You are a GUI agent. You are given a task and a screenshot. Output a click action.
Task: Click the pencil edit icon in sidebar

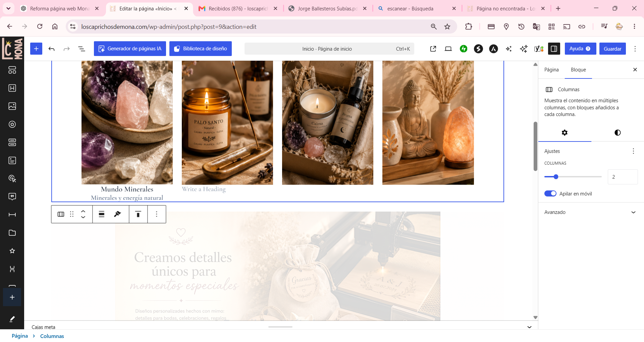click(x=12, y=319)
